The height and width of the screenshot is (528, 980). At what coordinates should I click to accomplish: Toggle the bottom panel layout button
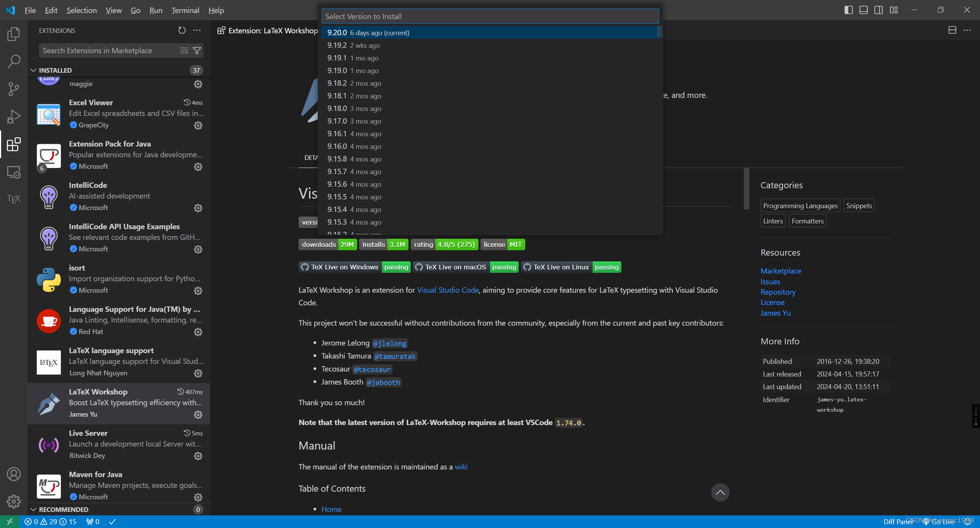863,10
